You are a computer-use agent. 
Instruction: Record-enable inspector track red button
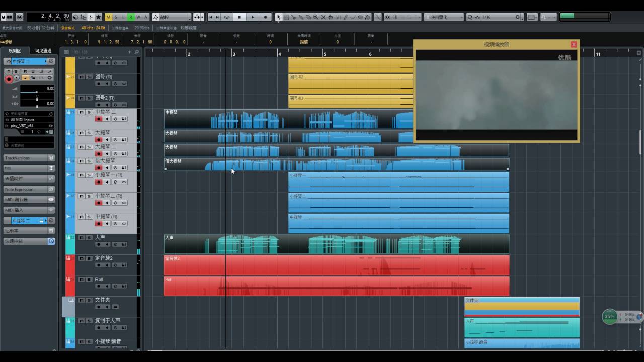pos(9,79)
